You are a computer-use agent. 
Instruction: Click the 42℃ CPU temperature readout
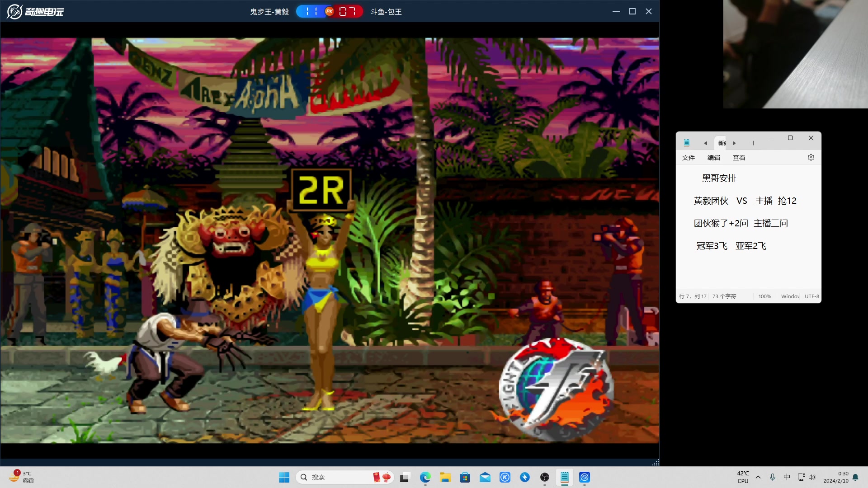[x=743, y=477]
